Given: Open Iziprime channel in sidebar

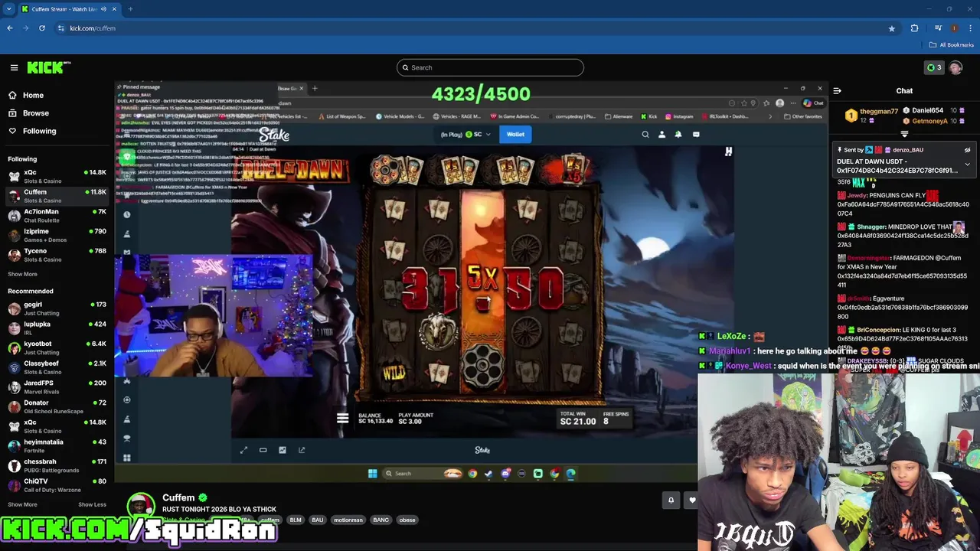Looking at the screenshot, I should coord(57,235).
